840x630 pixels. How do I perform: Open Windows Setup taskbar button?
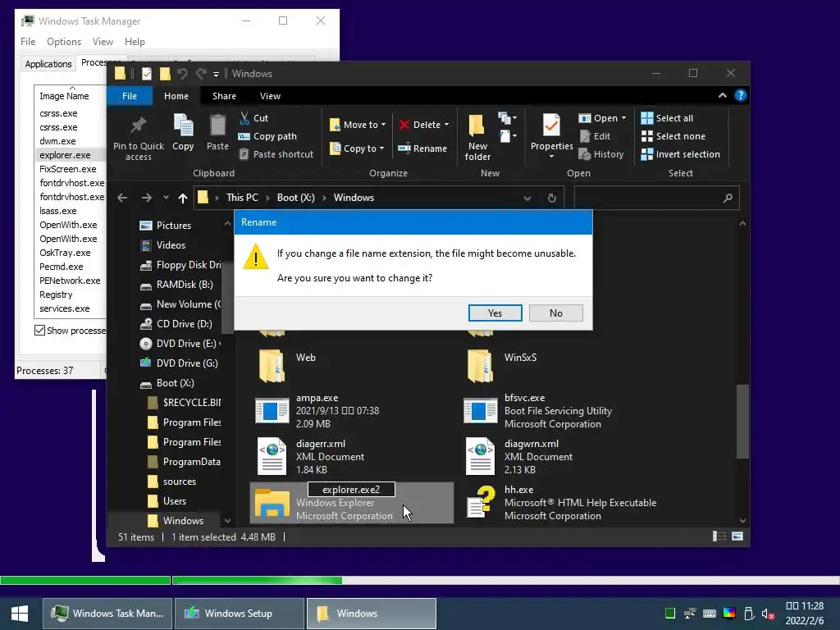[x=239, y=614]
